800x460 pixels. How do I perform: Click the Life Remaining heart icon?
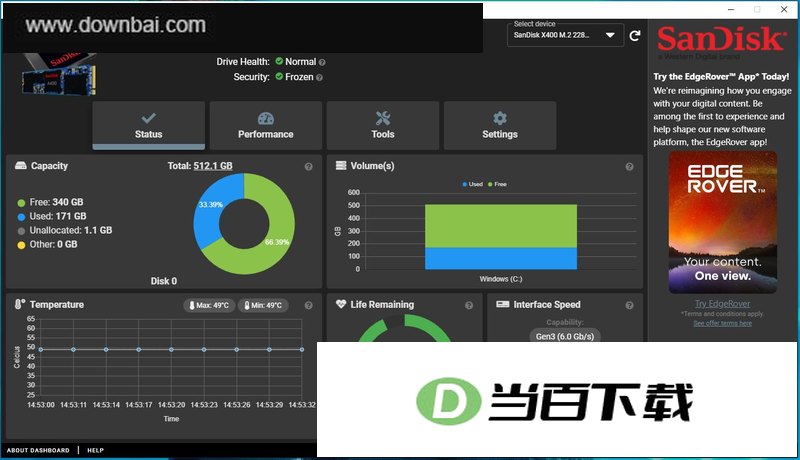[341, 304]
